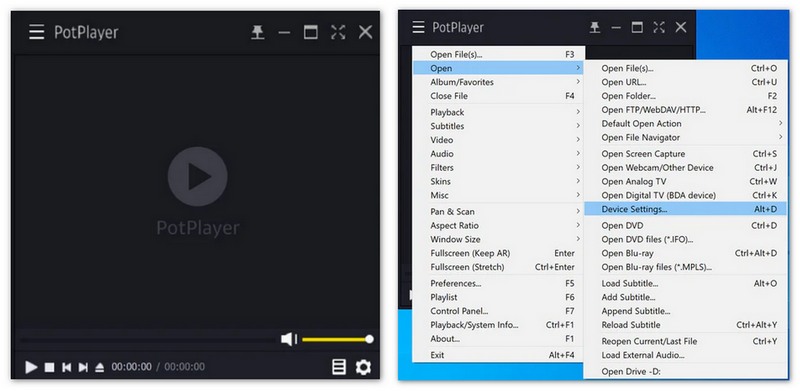The image size is (800, 391).
Task: Maximize the right PotPlayer window
Action: (637, 27)
